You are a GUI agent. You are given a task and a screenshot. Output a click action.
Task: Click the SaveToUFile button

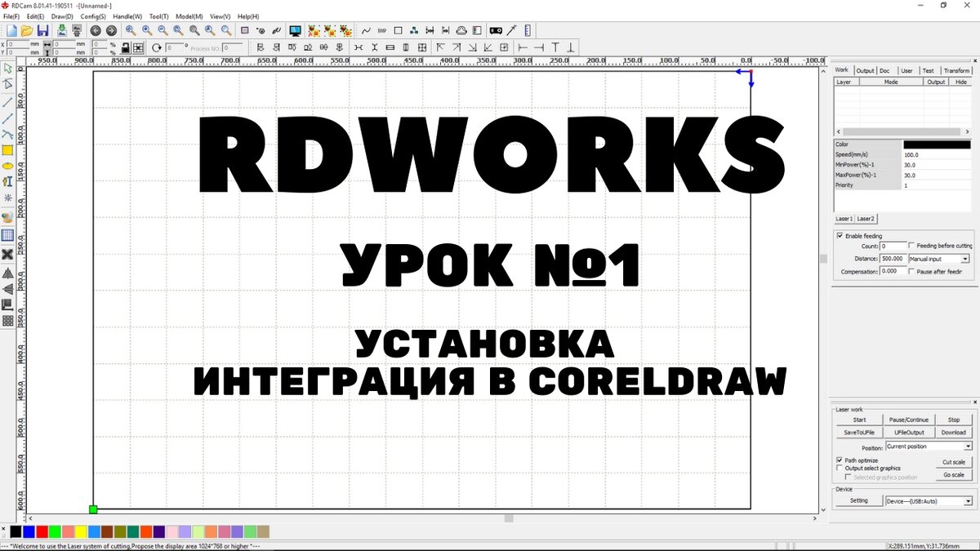click(859, 432)
